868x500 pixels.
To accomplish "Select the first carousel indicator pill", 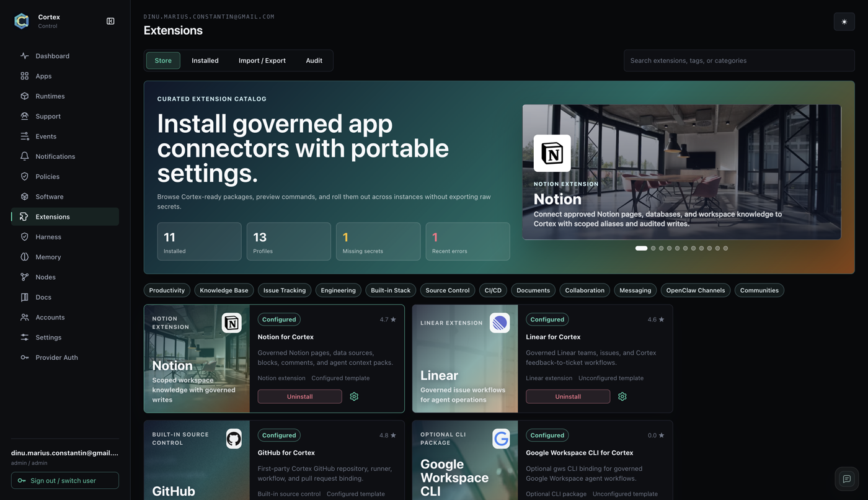I will click(641, 248).
